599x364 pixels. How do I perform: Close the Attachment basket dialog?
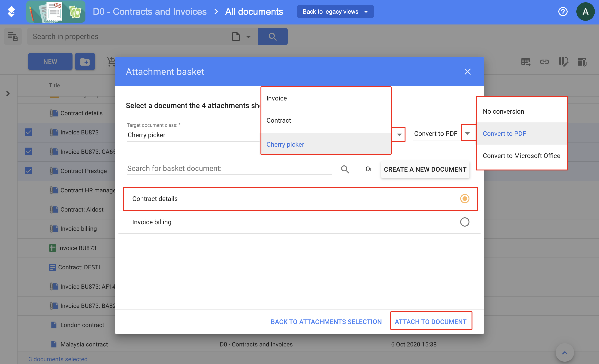tap(467, 72)
